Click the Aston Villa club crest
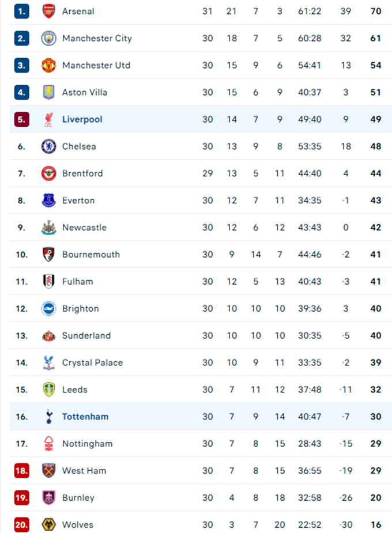Screen dimensions: 392x533 49,92
